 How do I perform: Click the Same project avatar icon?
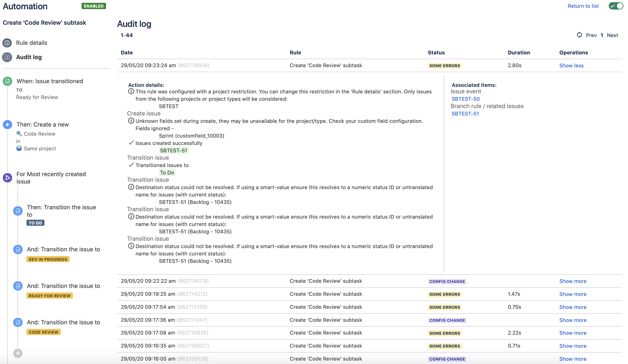(19, 148)
